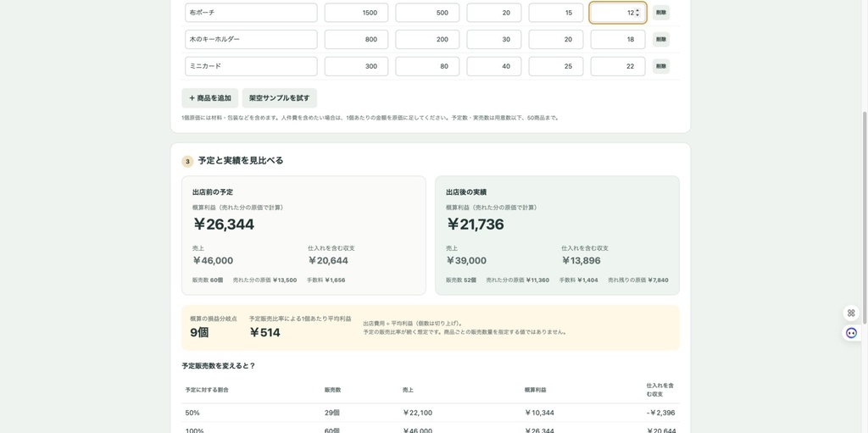Image resolution: width=868 pixels, height=433 pixels.
Task: Click the 800 price field for 木のキーホルダー
Action: (x=357, y=39)
